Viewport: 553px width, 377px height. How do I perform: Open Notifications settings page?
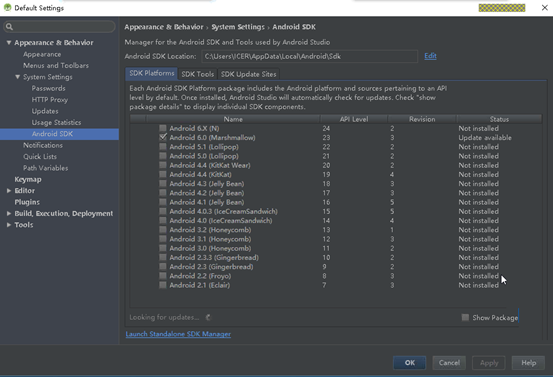(43, 145)
